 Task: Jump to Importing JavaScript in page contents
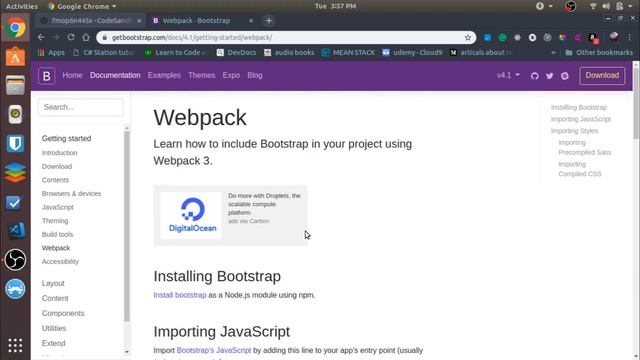point(581,119)
